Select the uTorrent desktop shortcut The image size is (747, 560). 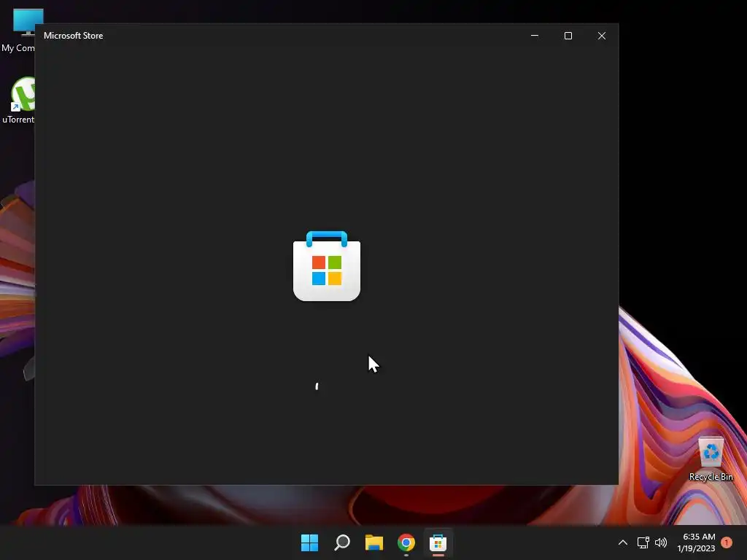[18, 101]
